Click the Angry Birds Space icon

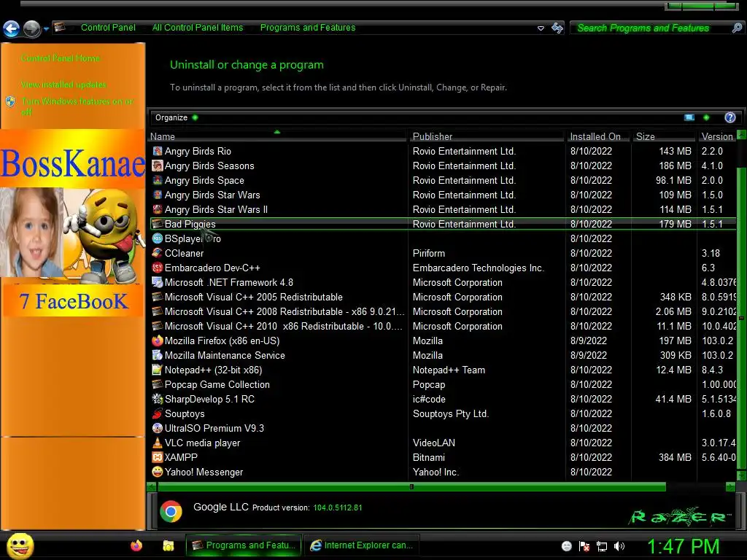(158, 181)
